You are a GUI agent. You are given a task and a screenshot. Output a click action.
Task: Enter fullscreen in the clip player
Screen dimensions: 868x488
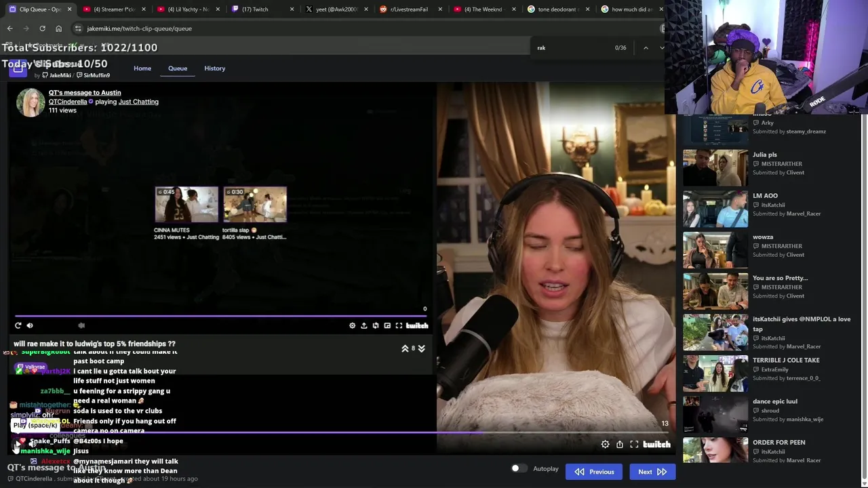pyautogui.click(x=399, y=326)
